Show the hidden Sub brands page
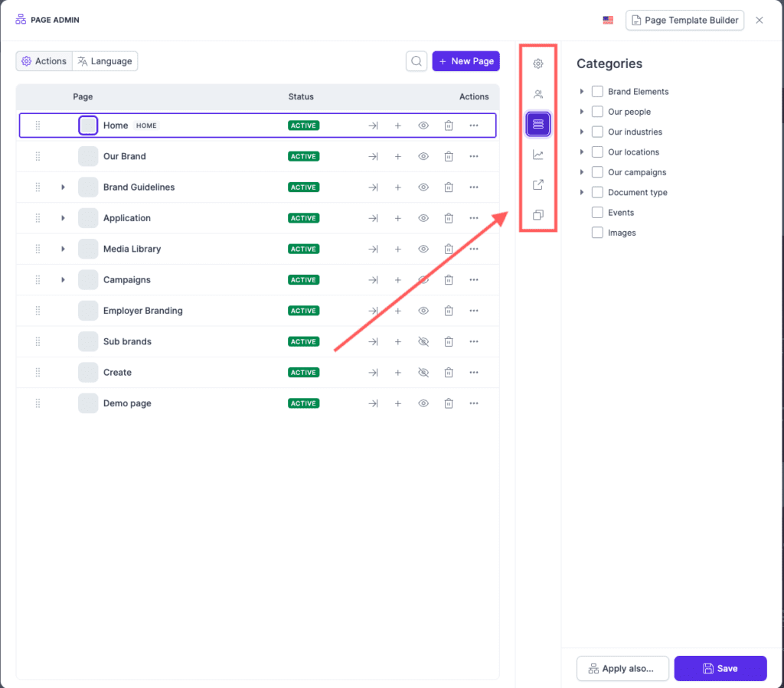 click(x=423, y=342)
